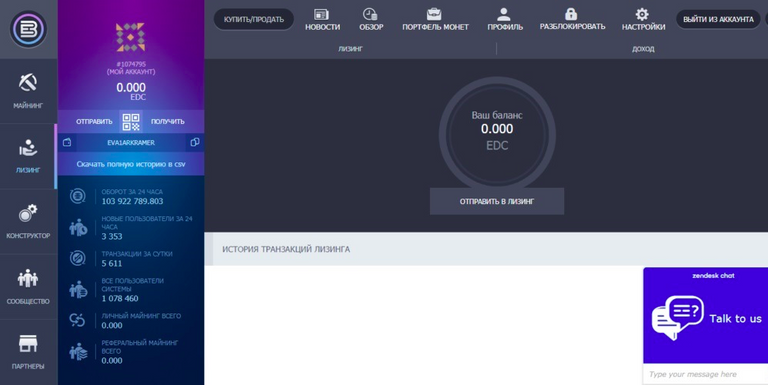The height and width of the screenshot is (385, 768).
Task: Open Обзор in top navigation
Action: pyautogui.click(x=371, y=20)
